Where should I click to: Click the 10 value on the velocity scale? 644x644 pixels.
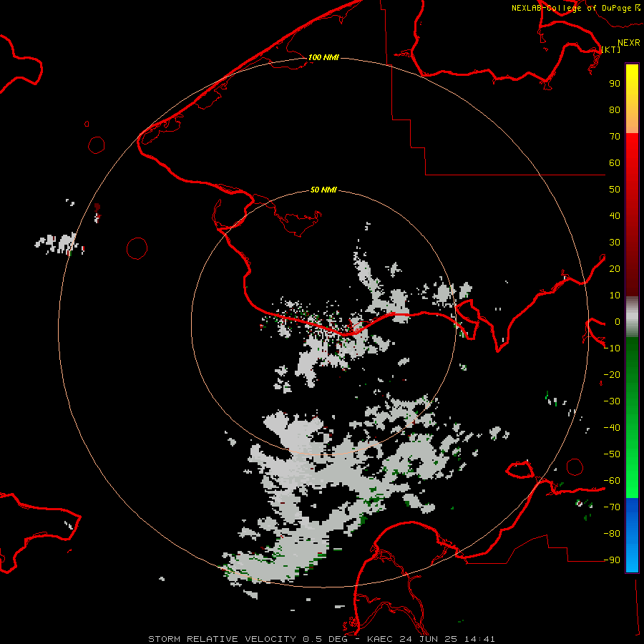(615, 296)
